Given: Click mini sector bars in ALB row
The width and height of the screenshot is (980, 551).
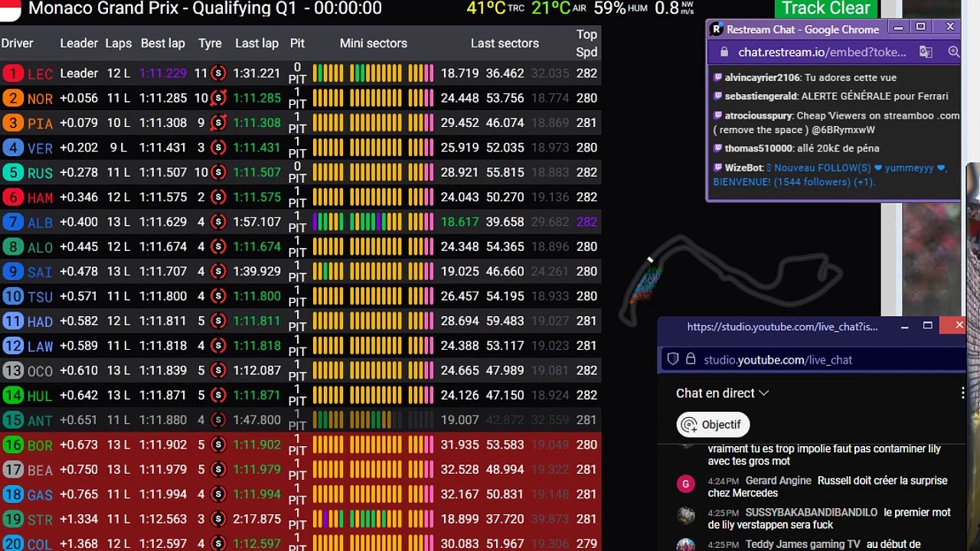Looking at the screenshot, I should tap(373, 222).
